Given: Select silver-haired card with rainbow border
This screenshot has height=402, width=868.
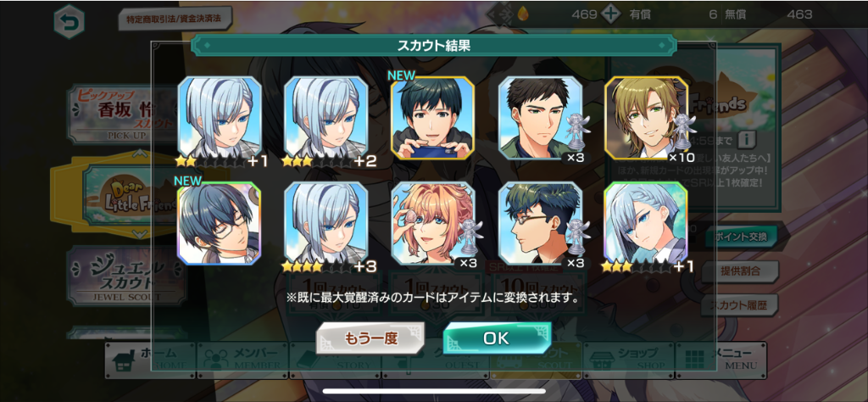Looking at the screenshot, I should (645, 223).
